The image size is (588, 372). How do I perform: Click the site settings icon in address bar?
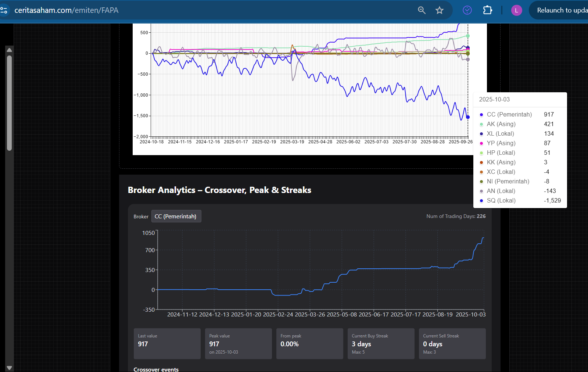[4, 10]
